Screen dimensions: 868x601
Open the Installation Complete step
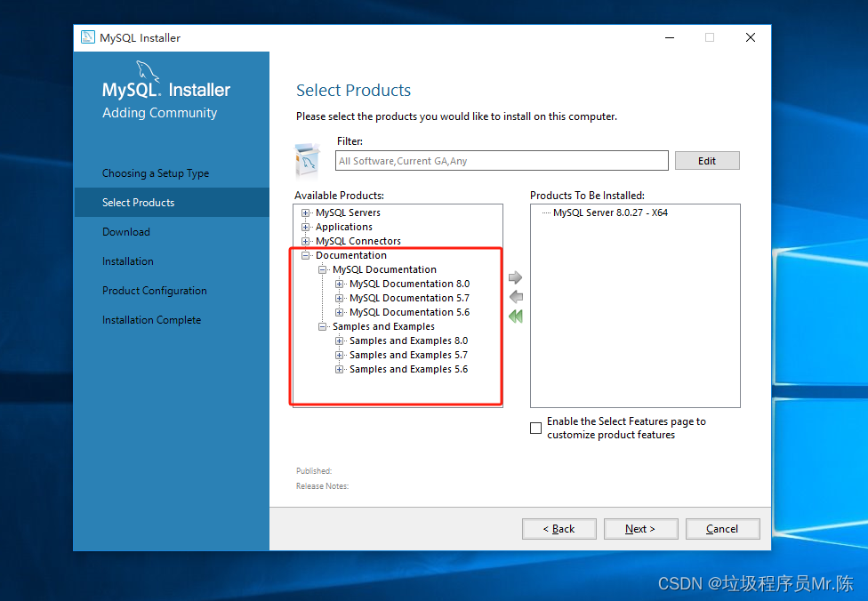click(152, 320)
